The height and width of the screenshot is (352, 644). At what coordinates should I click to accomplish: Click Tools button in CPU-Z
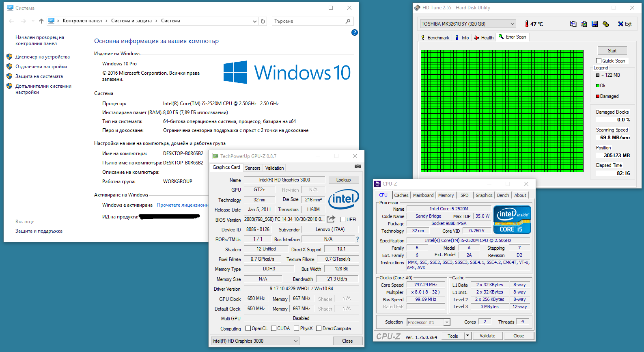453,336
